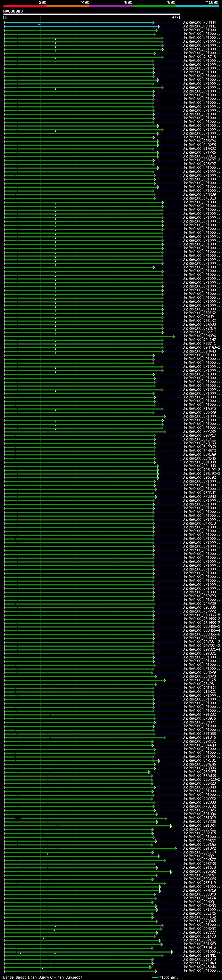Screen dimensions: 222x980
Task: Click the UniRef100_Q5TMX4 entry
Action: tap(199, 688)
